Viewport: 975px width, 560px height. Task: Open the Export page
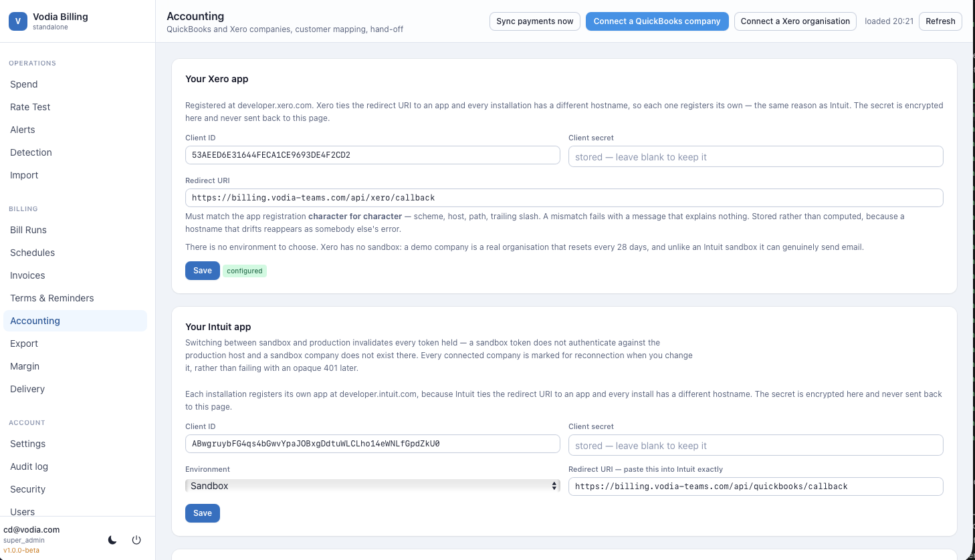[75, 343]
